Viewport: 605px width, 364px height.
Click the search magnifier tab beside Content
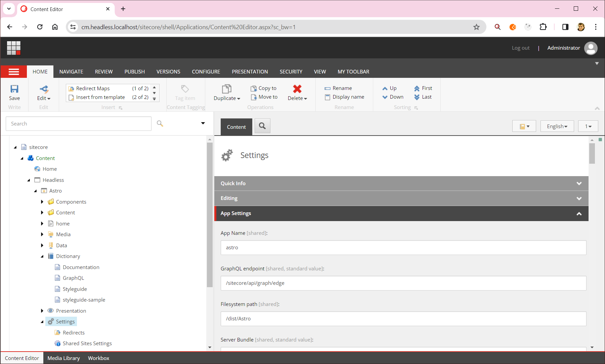coord(262,126)
